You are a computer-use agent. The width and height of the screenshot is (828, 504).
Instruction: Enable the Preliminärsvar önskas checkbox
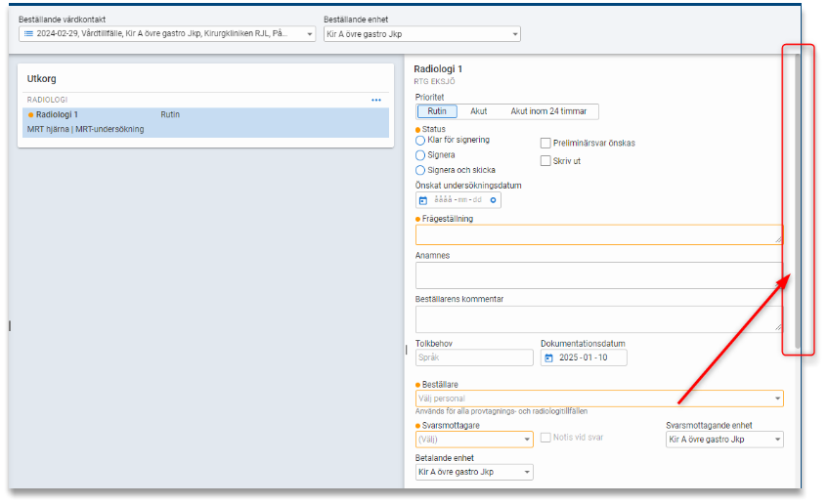[x=546, y=143]
